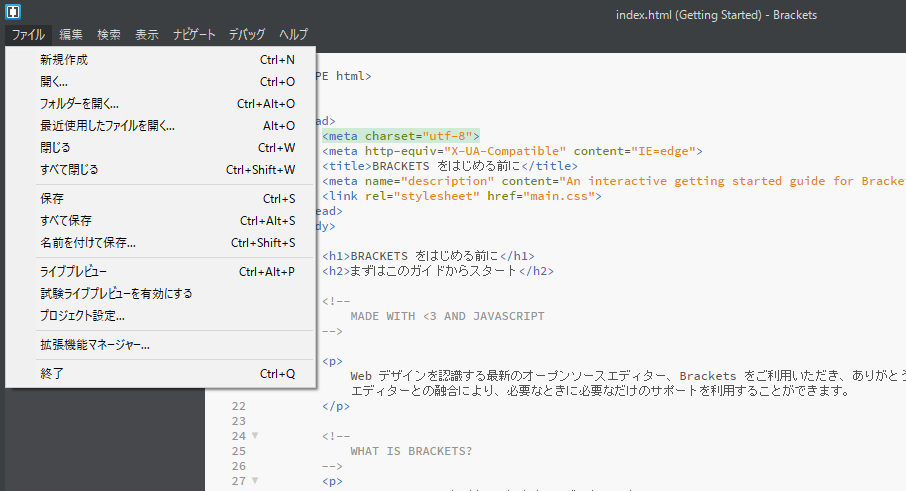Click the WHAT IS BRACKETS? comment line
Screen dimensions: 906x491
tap(411, 451)
